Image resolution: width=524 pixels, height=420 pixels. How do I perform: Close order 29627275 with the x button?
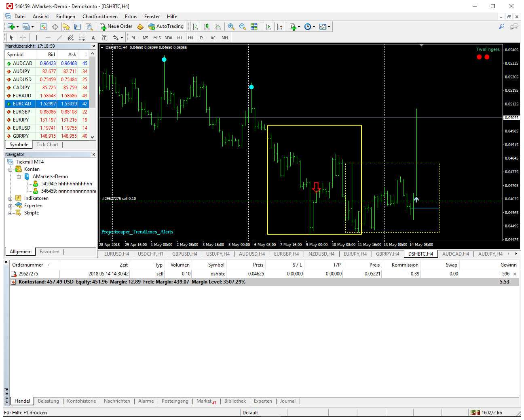click(515, 274)
